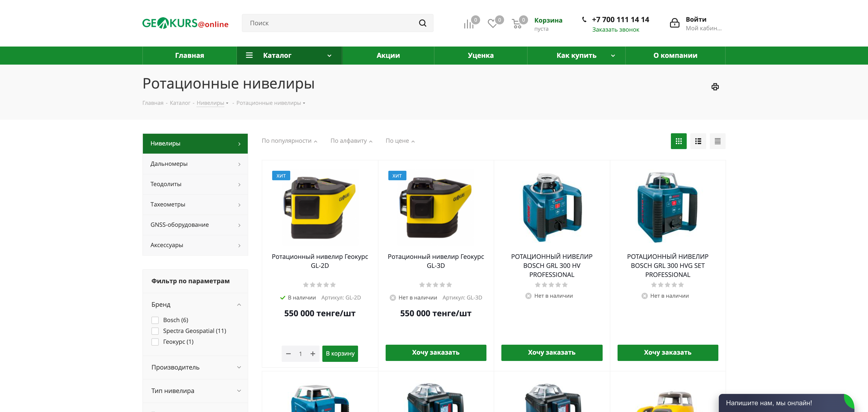Image resolution: width=868 pixels, height=412 pixels.
Task: Select Теодолиты in sidebar categories
Action: click(195, 184)
